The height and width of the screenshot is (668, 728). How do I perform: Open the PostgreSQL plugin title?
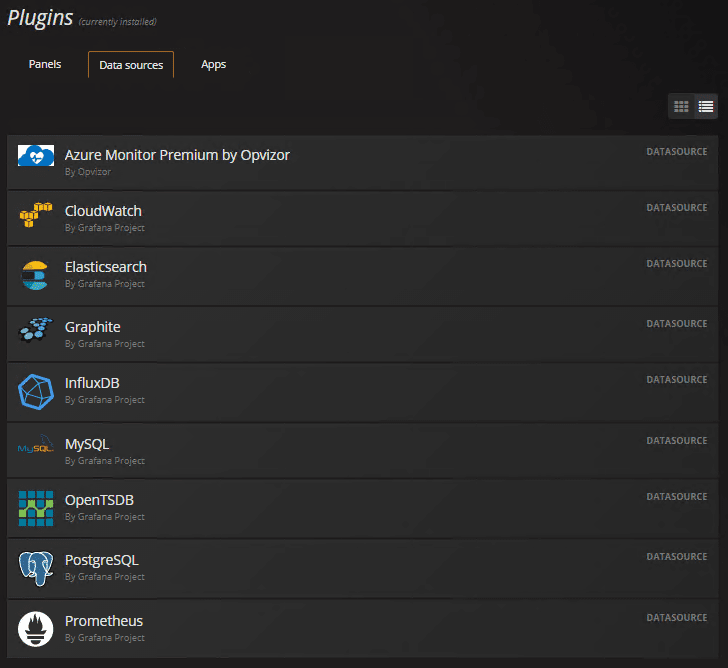[102, 560]
